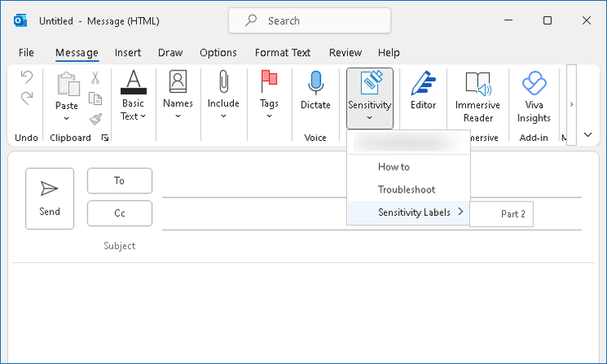Viewport: 607px width, 364px height.
Task: Choose Part 2 in the Sensitivity Labels submenu
Action: click(x=513, y=213)
